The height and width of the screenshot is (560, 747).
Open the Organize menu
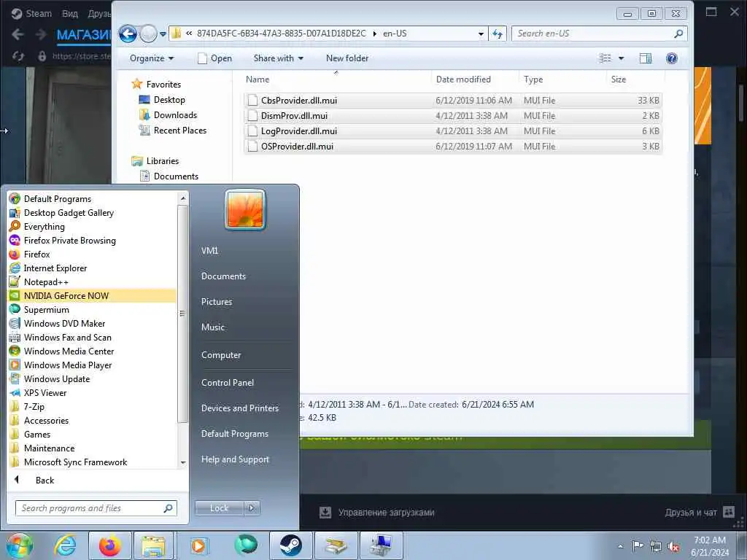pyautogui.click(x=152, y=58)
